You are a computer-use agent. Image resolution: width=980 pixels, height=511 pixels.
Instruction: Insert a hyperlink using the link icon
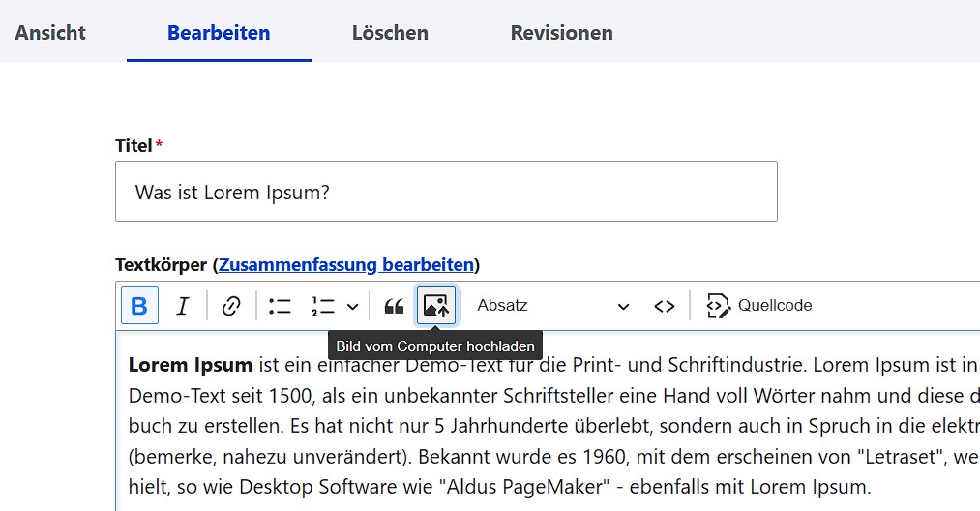tap(230, 306)
